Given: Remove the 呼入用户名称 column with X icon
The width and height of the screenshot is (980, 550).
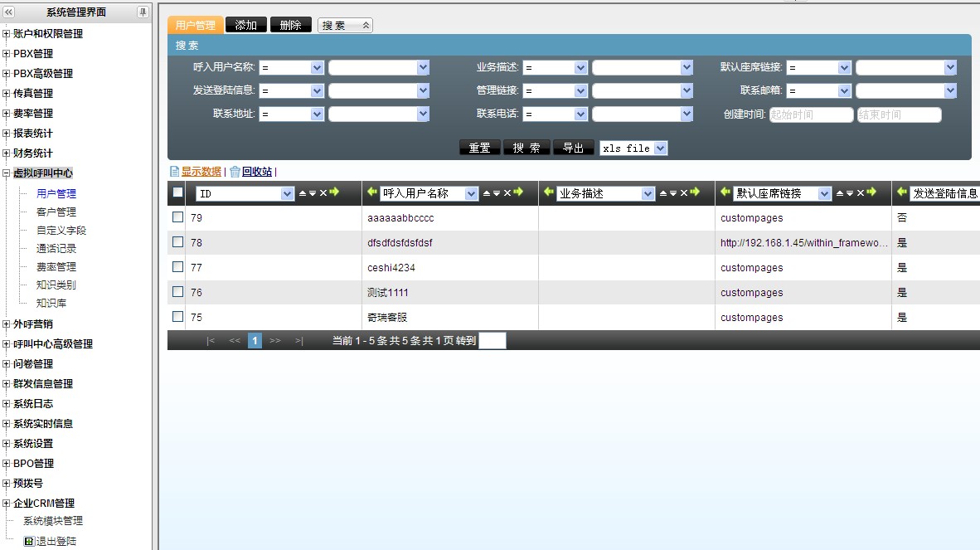Looking at the screenshot, I should pos(507,193).
